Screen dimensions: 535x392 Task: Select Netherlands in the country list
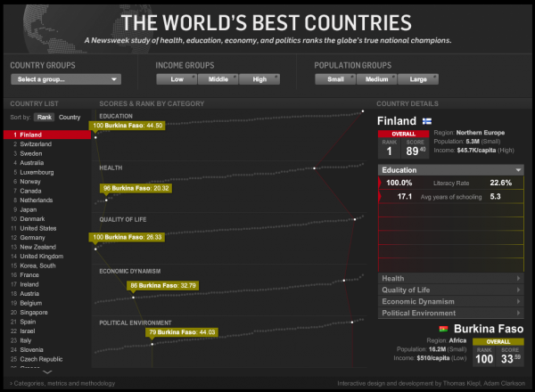click(47, 200)
